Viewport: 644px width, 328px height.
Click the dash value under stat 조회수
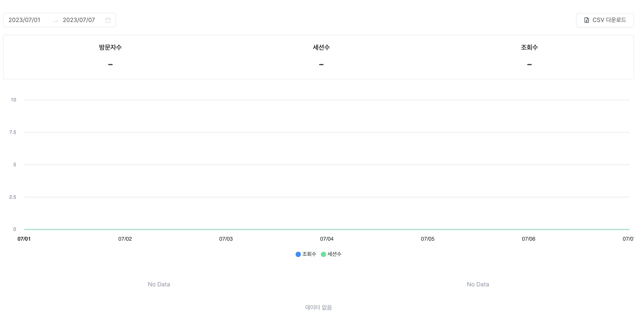[x=529, y=64]
